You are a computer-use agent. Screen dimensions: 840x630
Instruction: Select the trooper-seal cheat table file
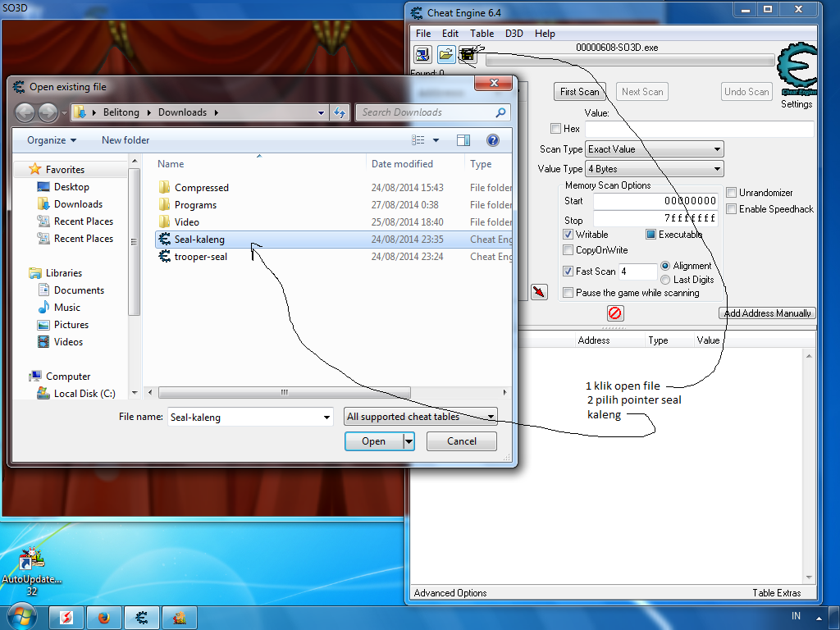pyautogui.click(x=334, y=257)
